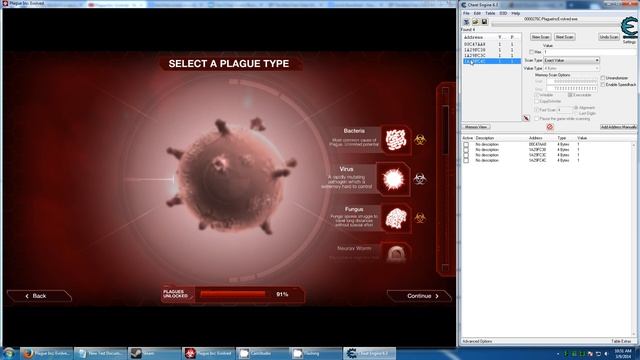Activate checkbox for address 1A29FC38 row
The width and height of the screenshot is (640, 360).
(466, 150)
